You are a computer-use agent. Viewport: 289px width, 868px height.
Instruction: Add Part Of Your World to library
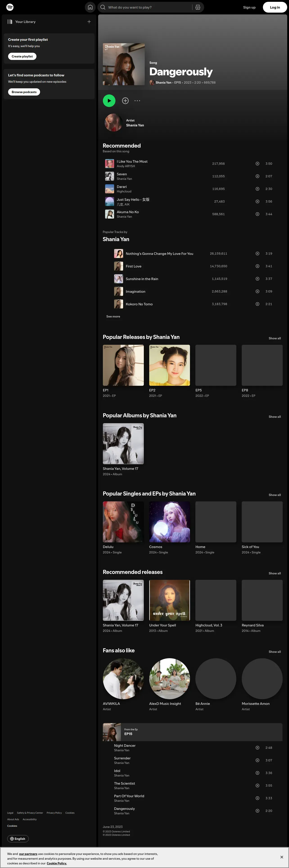257,798
